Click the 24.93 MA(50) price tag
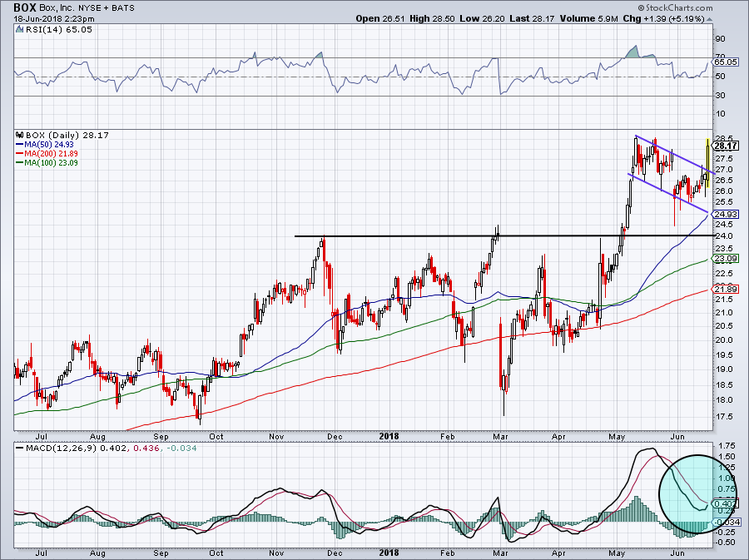749x560 pixels. click(726, 214)
